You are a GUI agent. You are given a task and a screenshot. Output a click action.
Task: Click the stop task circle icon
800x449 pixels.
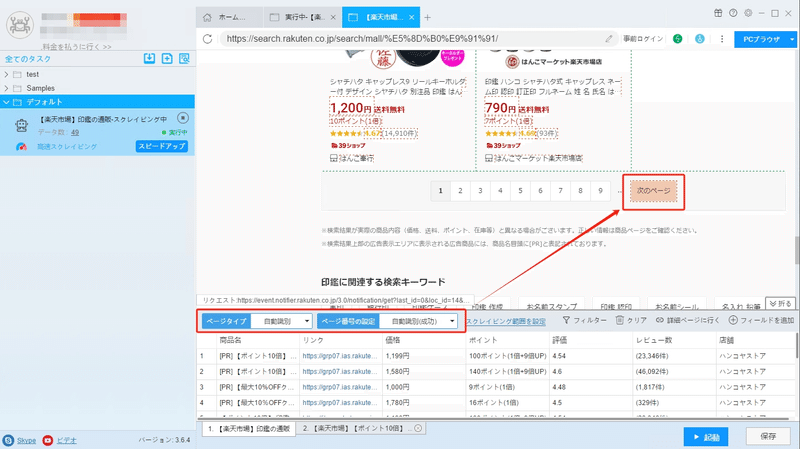(183, 118)
